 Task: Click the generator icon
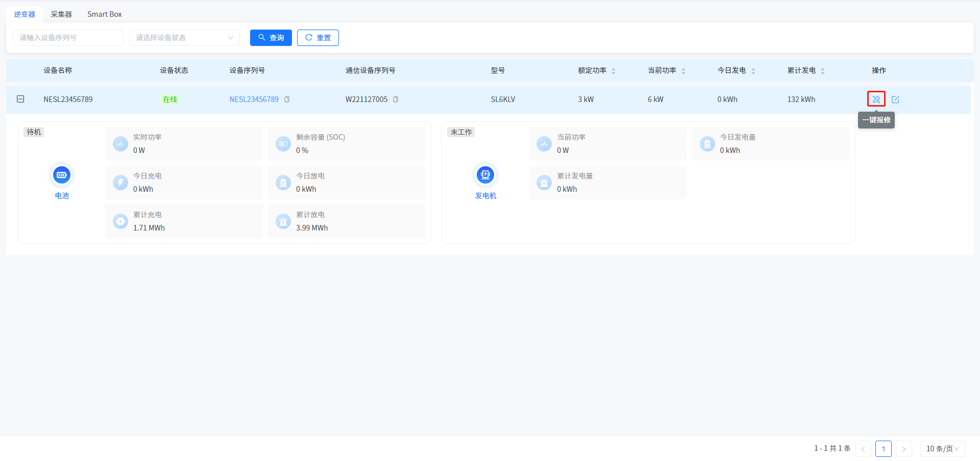click(485, 175)
